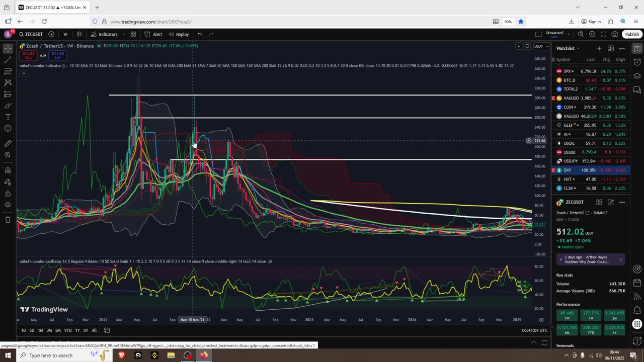Open object tree layers panel

[637, 76]
